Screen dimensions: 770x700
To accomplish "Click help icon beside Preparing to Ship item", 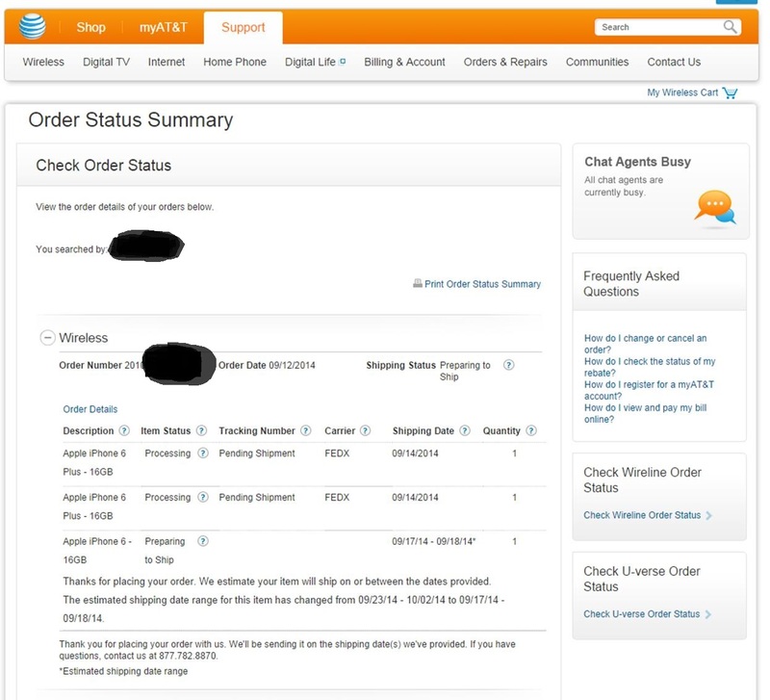I will 203,541.
